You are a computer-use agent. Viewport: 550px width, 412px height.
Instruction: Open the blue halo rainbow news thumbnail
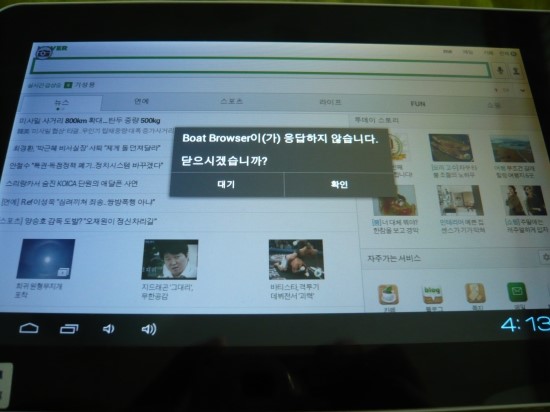[46, 259]
